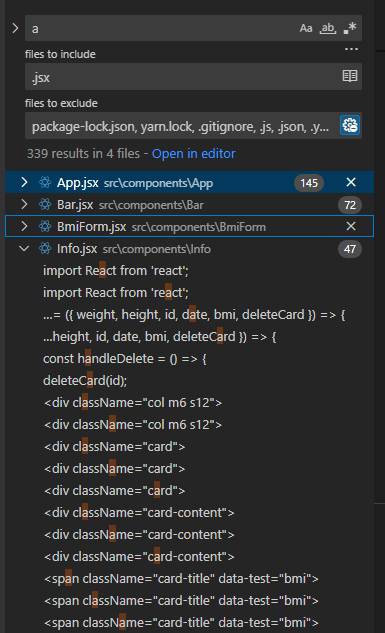Select the BmiForm.jsx file row

point(189,226)
